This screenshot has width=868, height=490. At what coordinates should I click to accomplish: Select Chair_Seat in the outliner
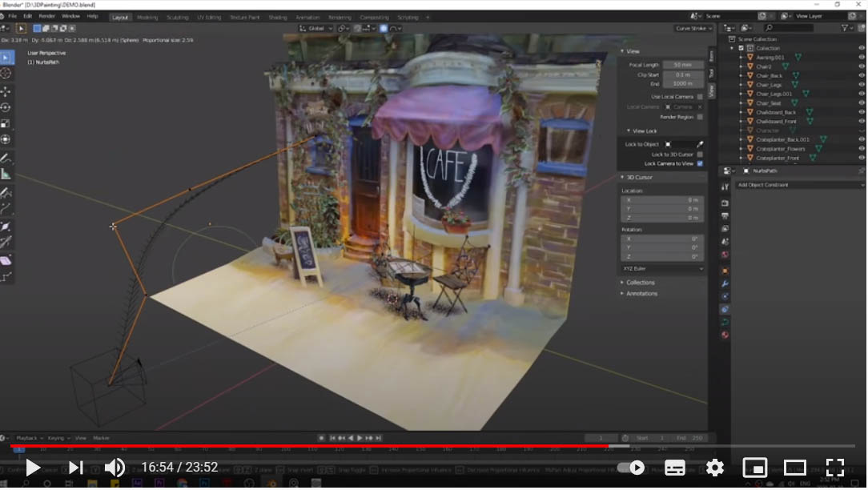point(769,103)
